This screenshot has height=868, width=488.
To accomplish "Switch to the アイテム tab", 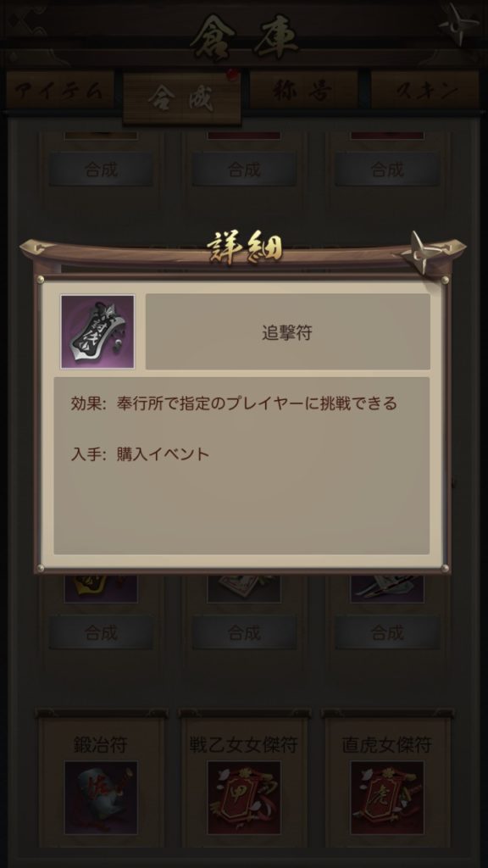I will tap(59, 91).
